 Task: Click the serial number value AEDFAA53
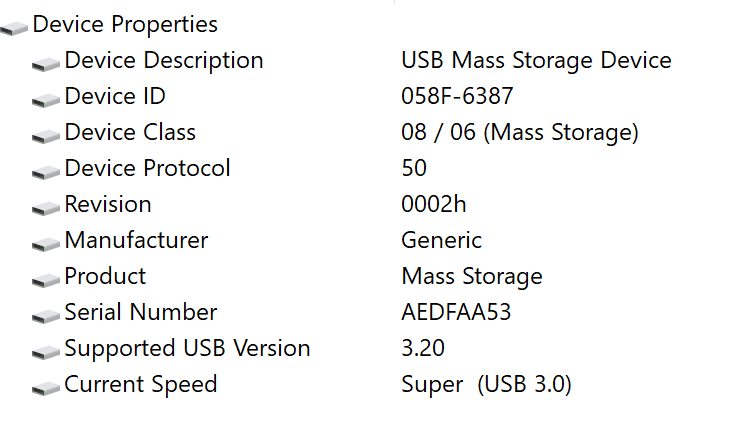[x=456, y=312]
